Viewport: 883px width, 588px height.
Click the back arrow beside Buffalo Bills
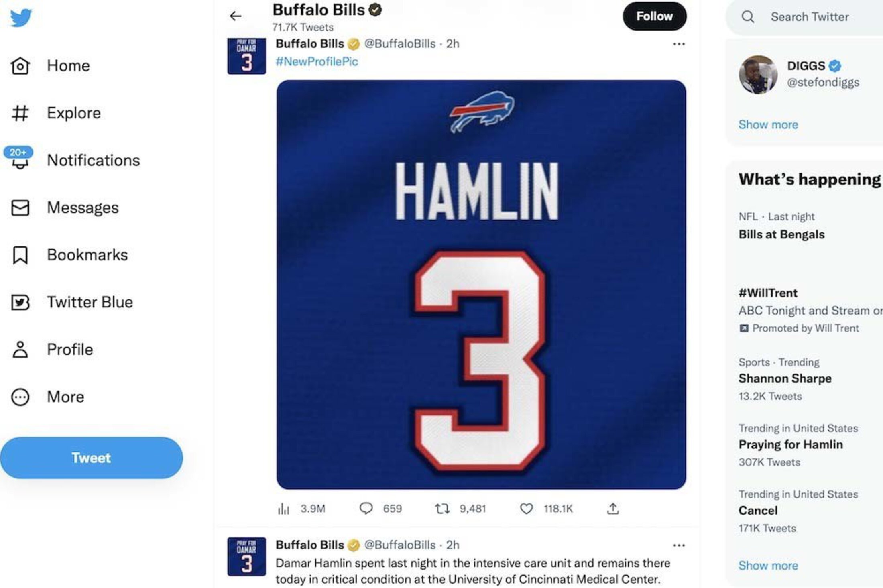pos(236,16)
